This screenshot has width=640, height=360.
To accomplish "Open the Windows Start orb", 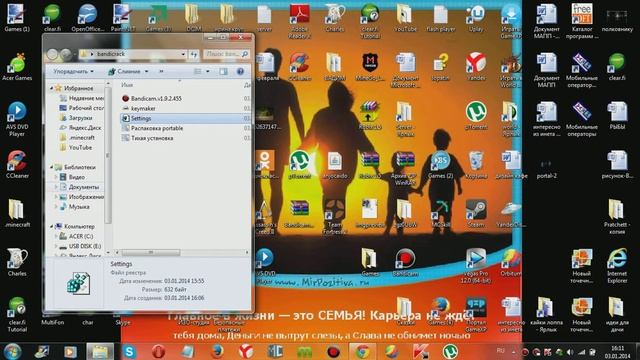I will (x=12, y=351).
